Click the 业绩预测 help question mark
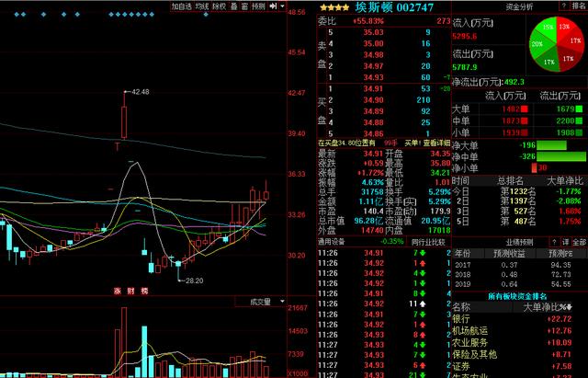The height and width of the screenshot is (378, 588). pyautogui.click(x=554, y=242)
